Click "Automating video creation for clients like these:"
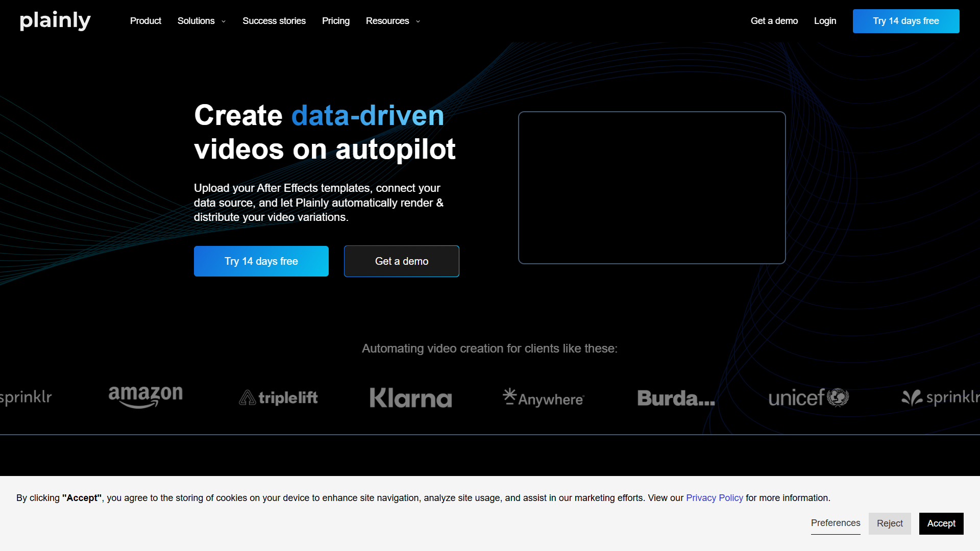Viewport: 980px width, 551px height. [489, 348]
